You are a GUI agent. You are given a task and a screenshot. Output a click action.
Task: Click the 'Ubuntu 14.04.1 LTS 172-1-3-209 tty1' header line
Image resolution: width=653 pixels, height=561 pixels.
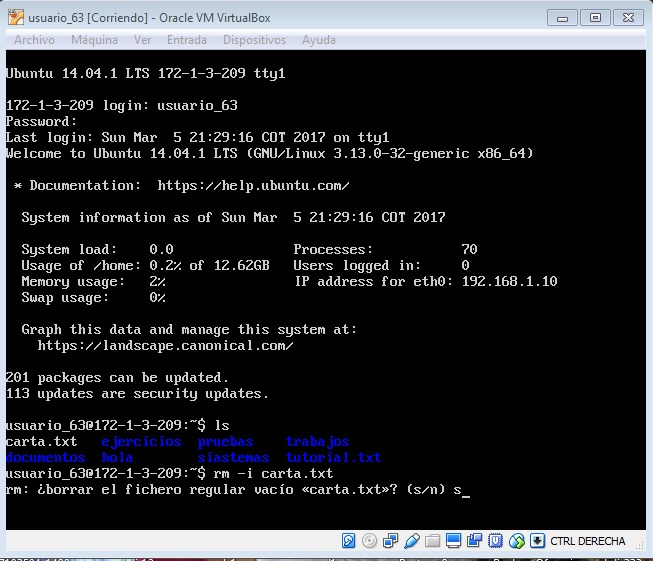(145, 73)
